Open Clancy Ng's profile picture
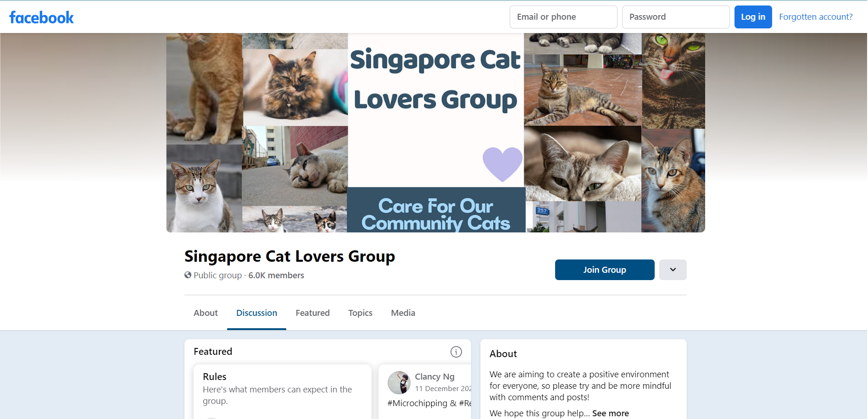 point(399,382)
